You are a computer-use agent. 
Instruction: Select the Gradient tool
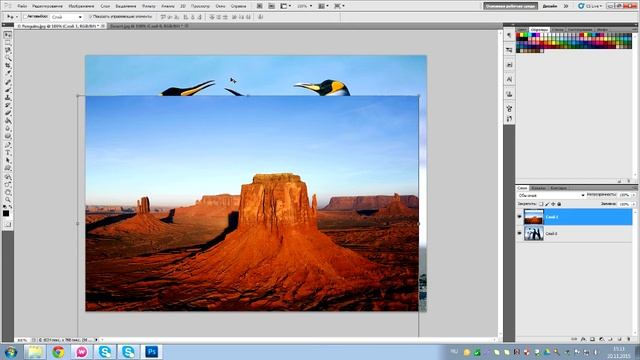(x=8, y=121)
